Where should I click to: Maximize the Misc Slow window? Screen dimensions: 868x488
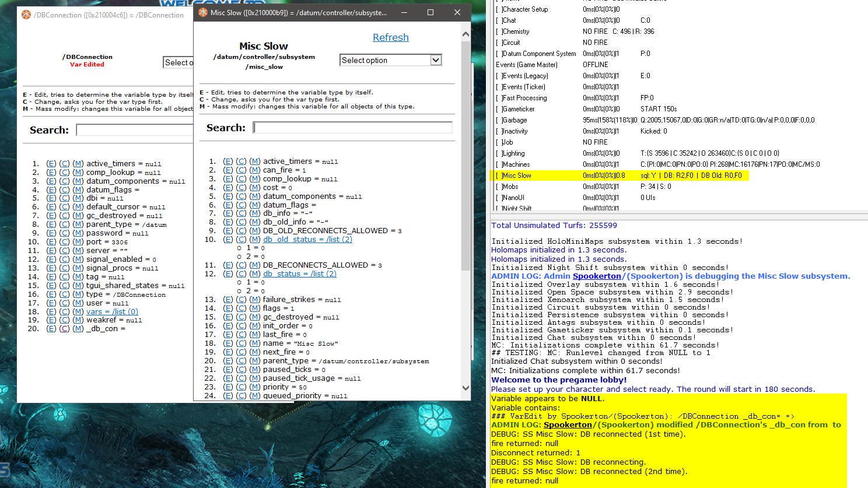point(430,12)
